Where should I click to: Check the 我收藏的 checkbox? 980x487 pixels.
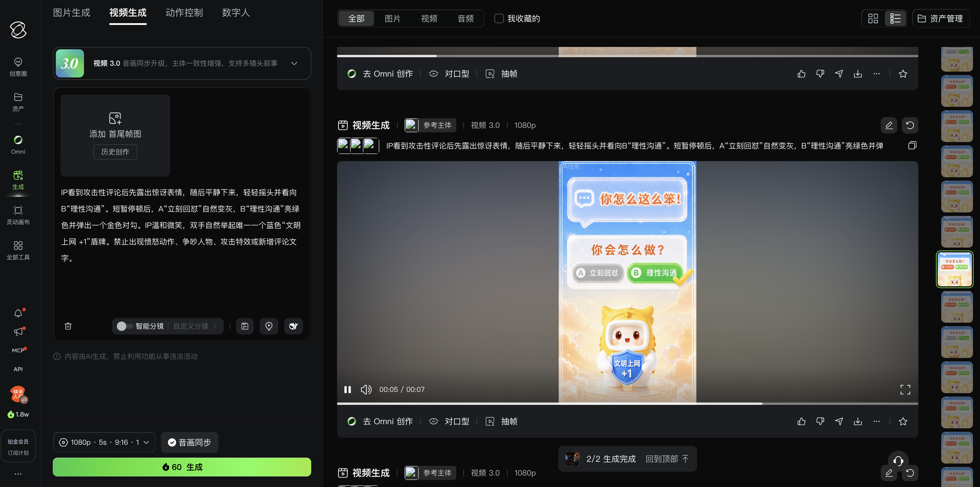pos(499,18)
